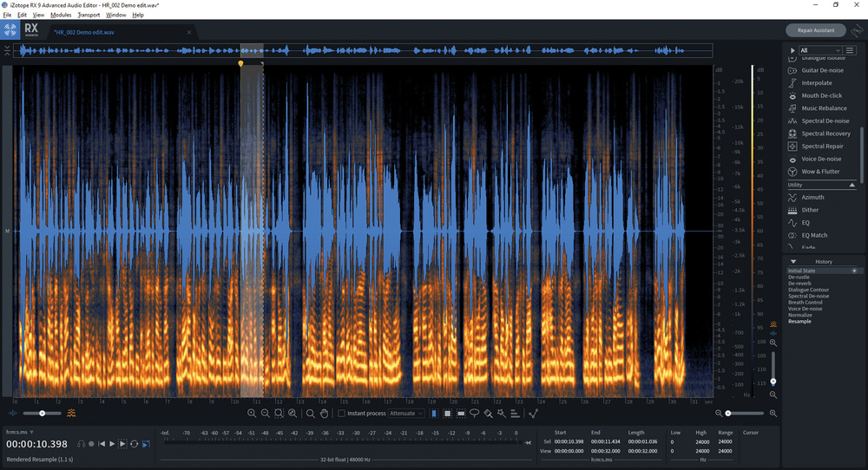
Task: Select the time-frequency selection tool
Action: [x=447, y=414]
